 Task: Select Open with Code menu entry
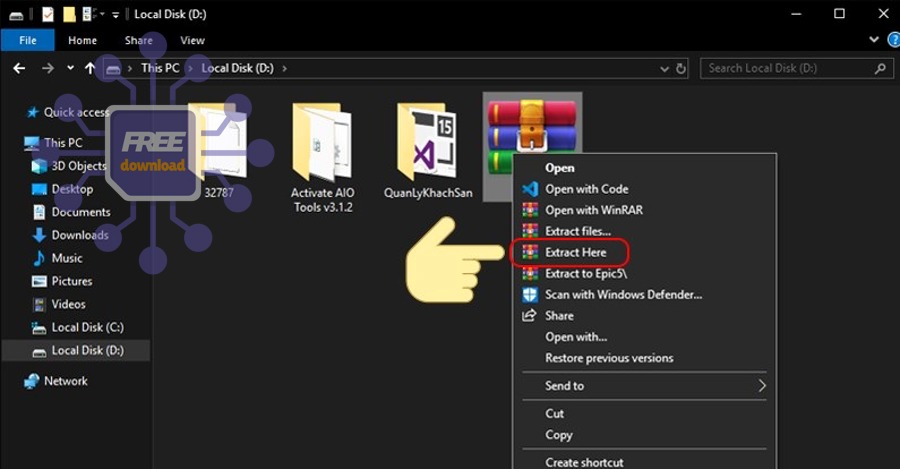(586, 189)
